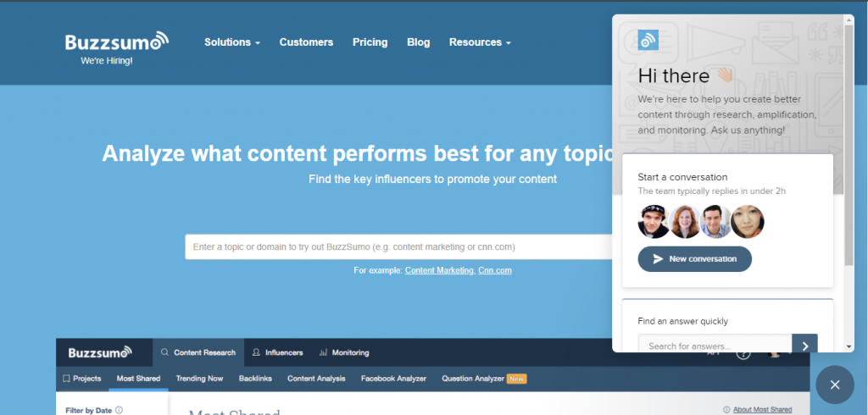Open the Pricing page
Image resolution: width=868 pixels, height=415 pixels.
click(x=370, y=42)
